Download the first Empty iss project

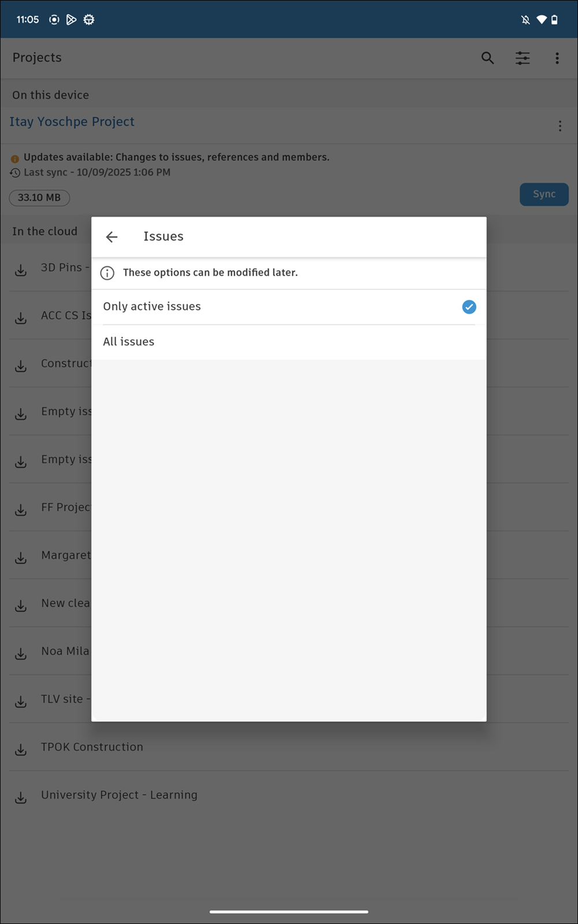coord(21,414)
